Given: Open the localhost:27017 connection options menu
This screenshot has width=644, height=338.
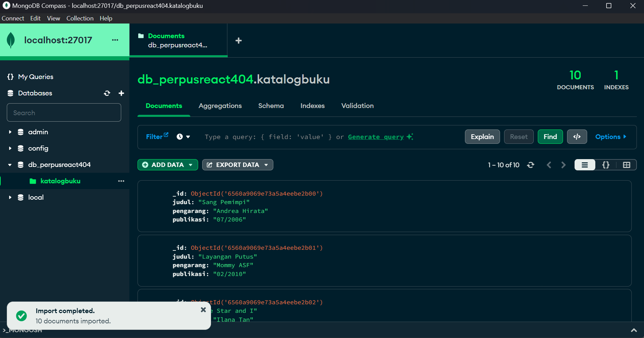Looking at the screenshot, I should pyautogui.click(x=115, y=40).
